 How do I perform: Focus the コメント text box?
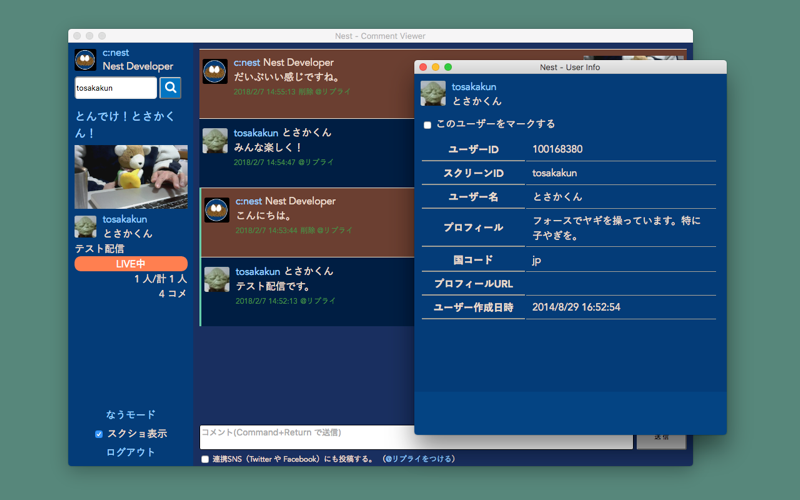(416, 437)
